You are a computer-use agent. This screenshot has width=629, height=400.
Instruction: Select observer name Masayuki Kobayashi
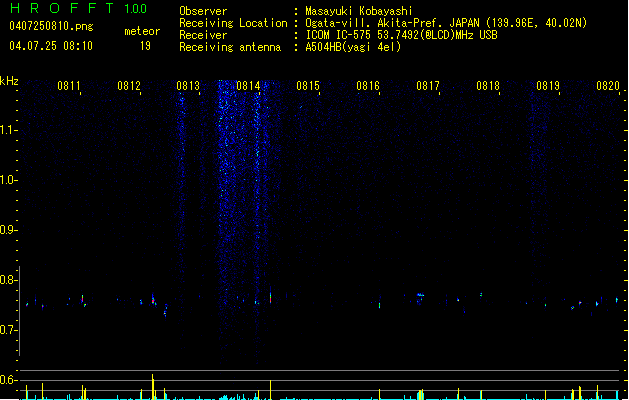point(359,11)
